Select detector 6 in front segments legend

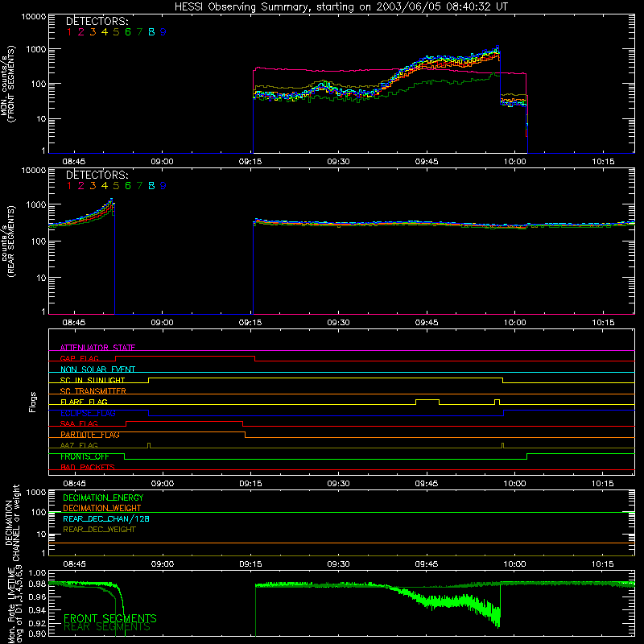point(128,31)
